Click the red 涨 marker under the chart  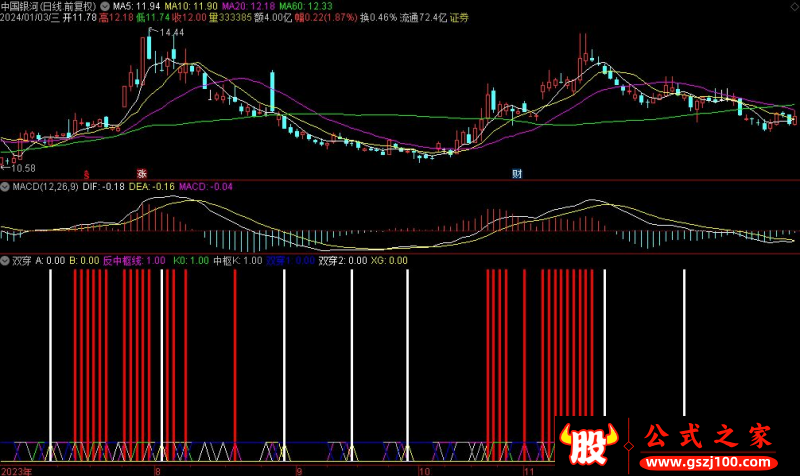142,173
